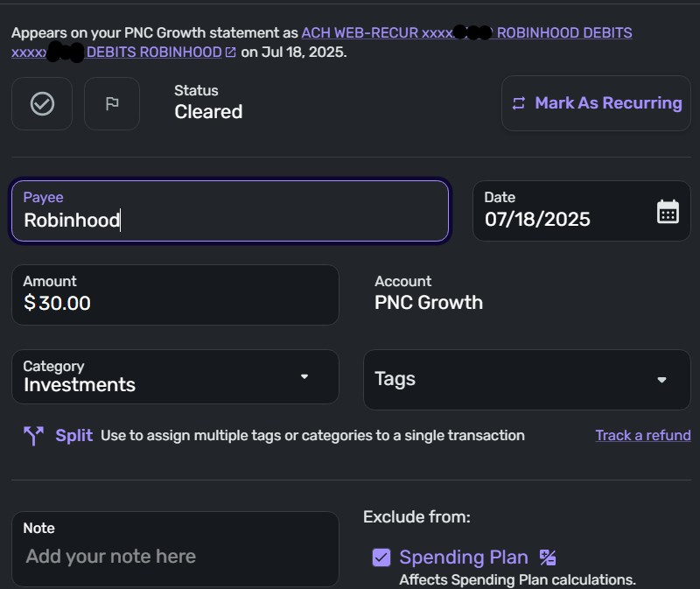The image size is (700, 589).
Task: Click the Split label text
Action: 74,435
